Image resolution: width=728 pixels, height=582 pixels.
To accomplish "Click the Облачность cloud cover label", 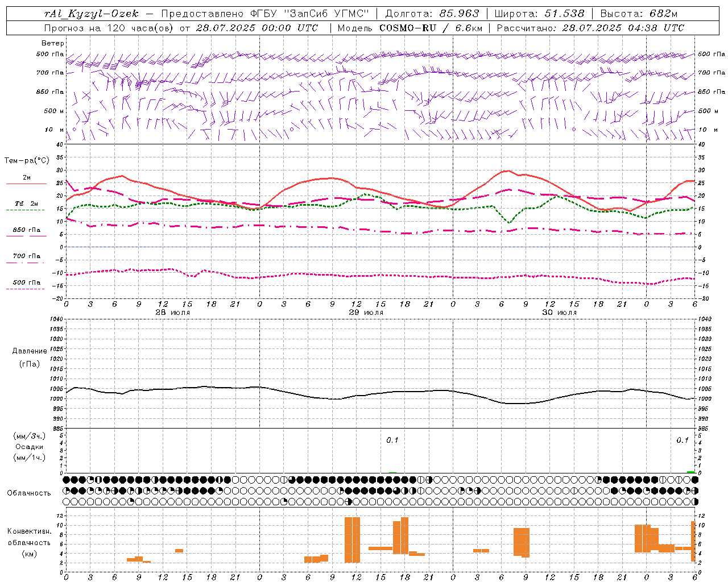I will 29,493.
